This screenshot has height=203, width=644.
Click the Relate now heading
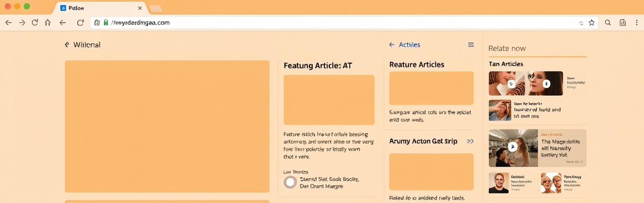[x=507, y=48]
